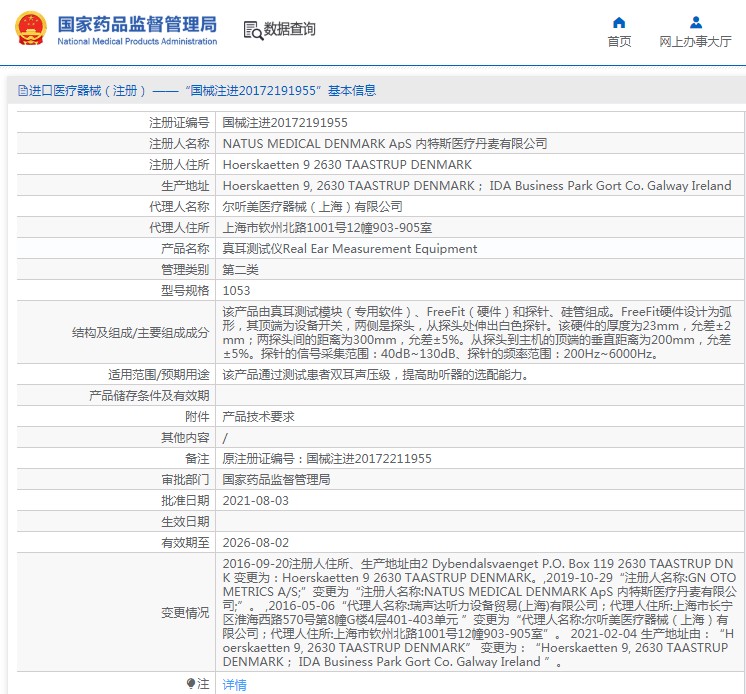Select 注册证编号 value 国械注进20172191955

pos(285,123)
